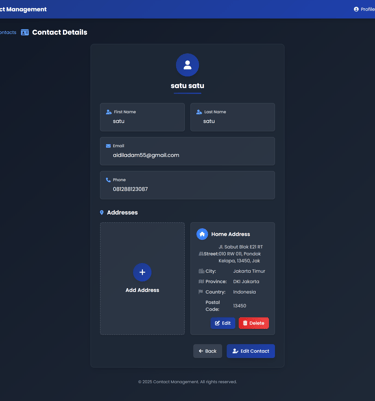Click the province value DKI Jakarta
375x401 pixels.
click(x=246, y=282)
